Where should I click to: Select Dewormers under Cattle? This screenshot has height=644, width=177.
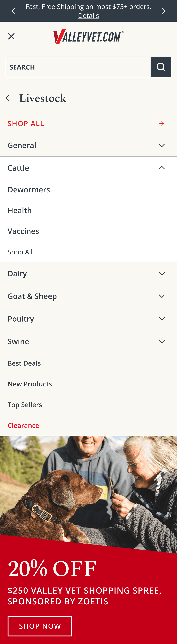(x=29, y=190)
